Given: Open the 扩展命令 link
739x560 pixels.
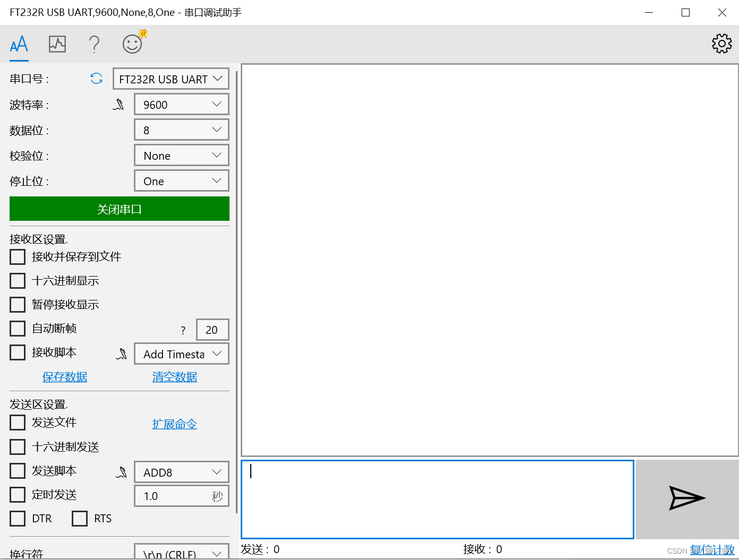Looking at the screenshot, I should [175, 424].
